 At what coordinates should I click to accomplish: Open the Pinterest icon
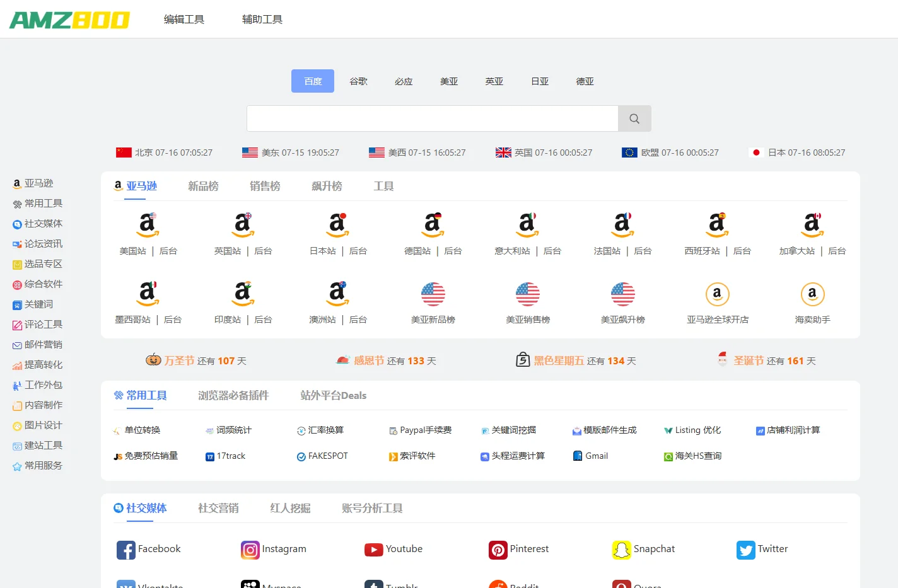498,550
